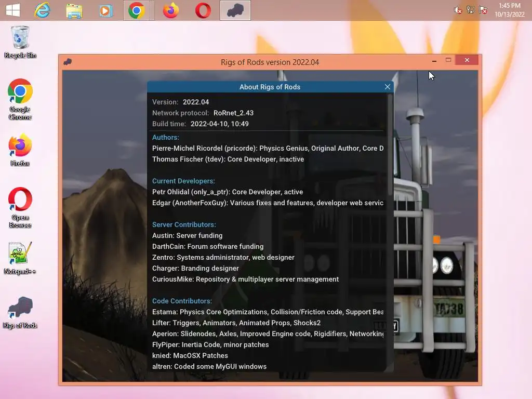Click the Current Developers heading

pos(183,181)
